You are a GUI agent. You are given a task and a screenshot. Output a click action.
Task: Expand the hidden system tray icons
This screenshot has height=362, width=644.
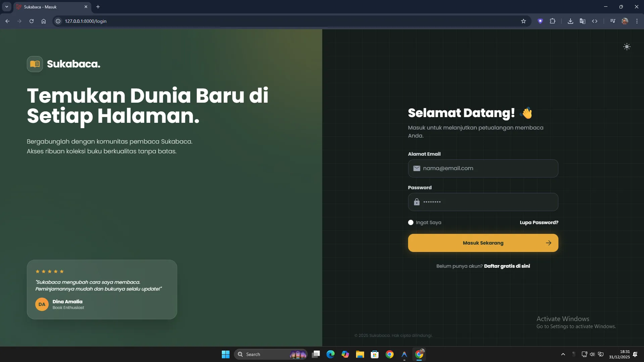(x=563, y=354)
